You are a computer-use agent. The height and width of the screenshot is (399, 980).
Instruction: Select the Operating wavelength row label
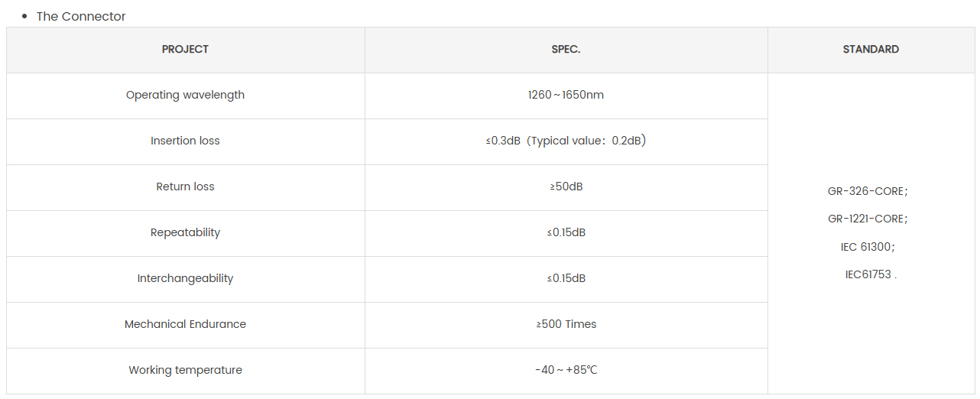point(185,95)
